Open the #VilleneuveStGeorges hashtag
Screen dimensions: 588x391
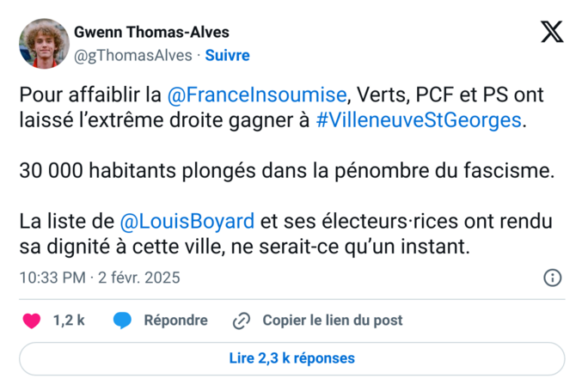tap(419, 119)
